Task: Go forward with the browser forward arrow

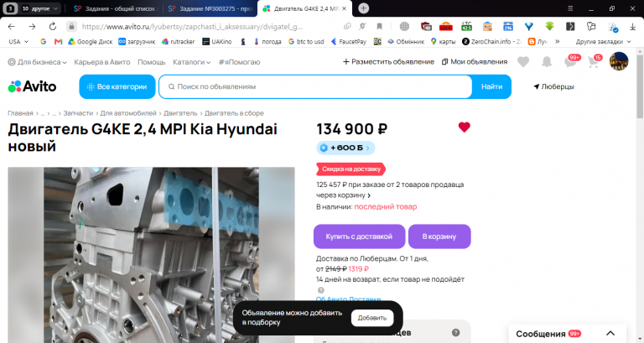Action: [32, 27]
